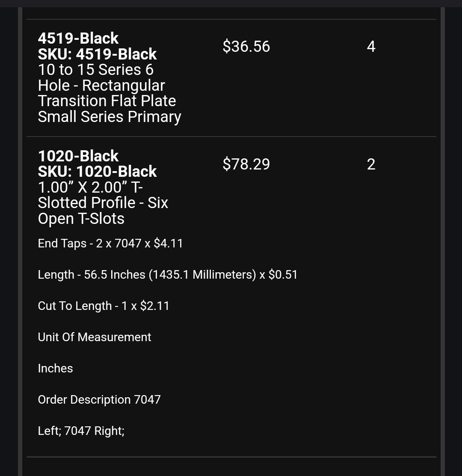Click quantity 4 for 4519-Black

371,47
